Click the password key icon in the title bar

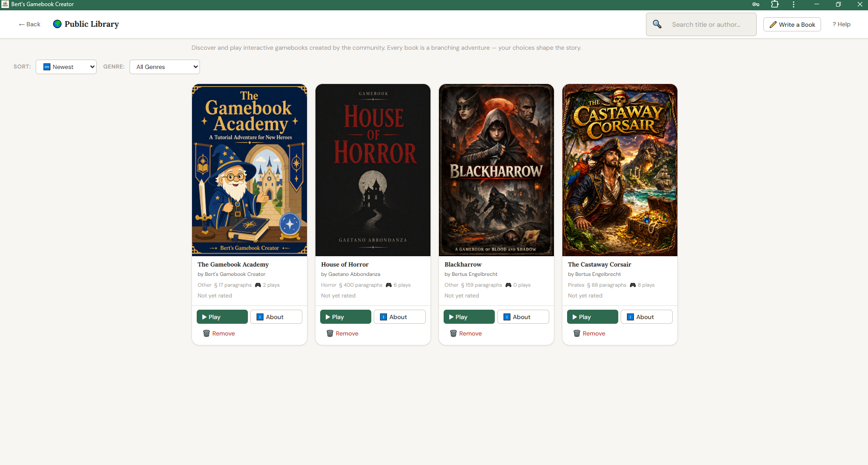click(756, 4)
